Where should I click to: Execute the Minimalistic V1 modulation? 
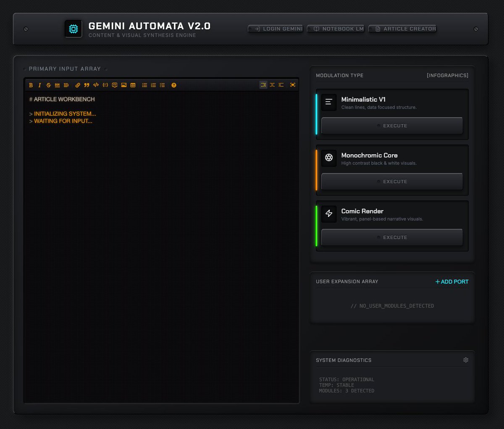point(392,126)
